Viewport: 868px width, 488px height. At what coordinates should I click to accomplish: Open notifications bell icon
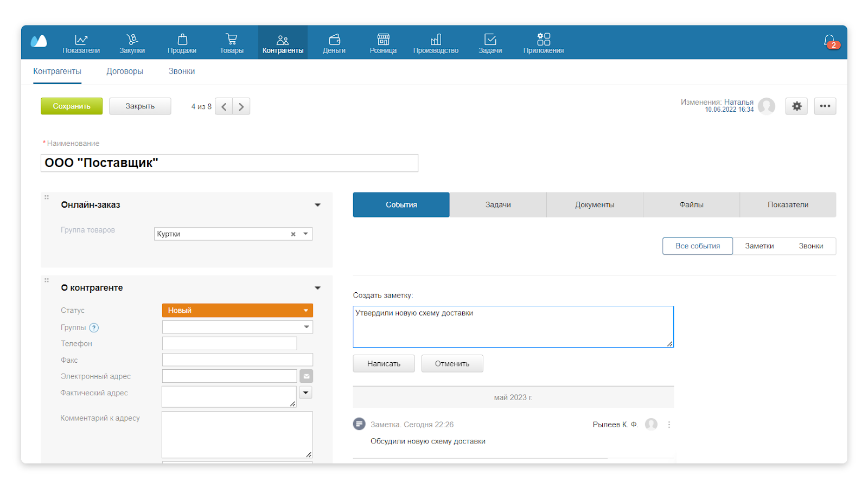(x=829, y=41)
